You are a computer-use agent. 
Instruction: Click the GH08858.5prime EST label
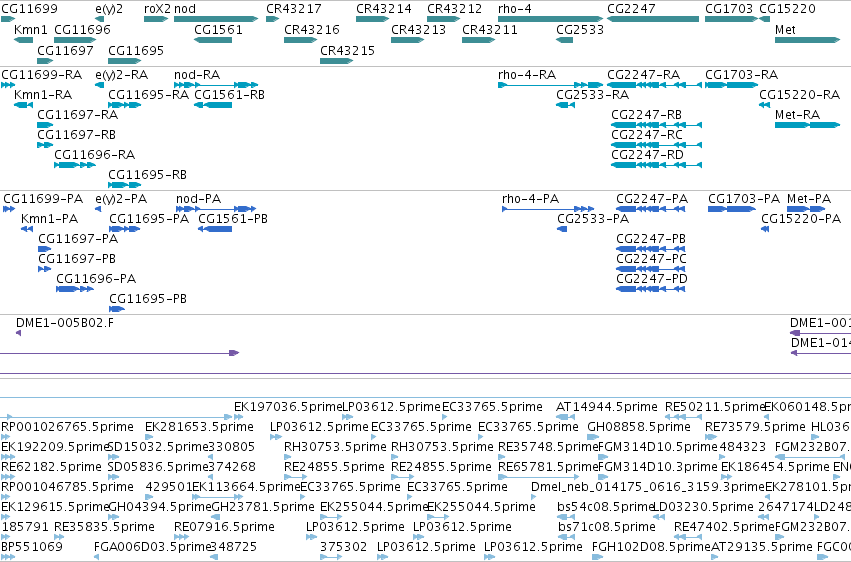tap(639, 426)
